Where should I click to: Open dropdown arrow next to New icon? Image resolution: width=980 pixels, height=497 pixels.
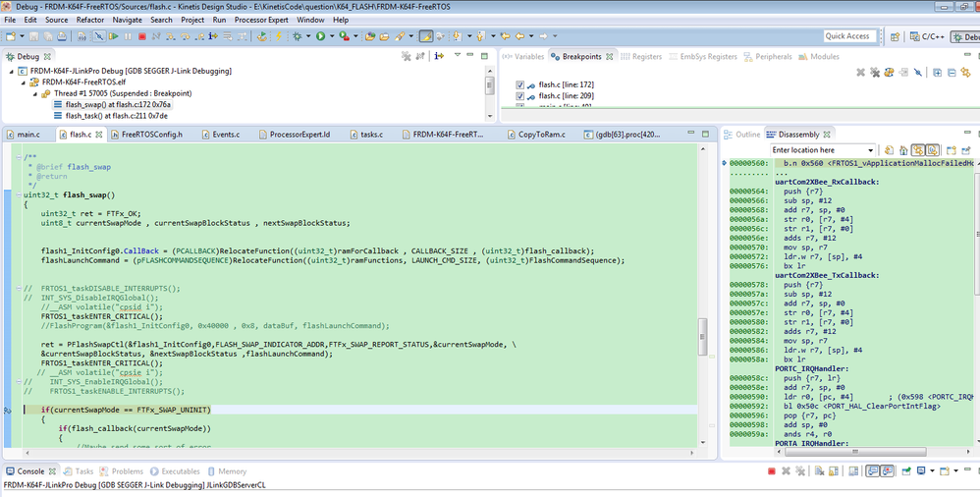22,36
